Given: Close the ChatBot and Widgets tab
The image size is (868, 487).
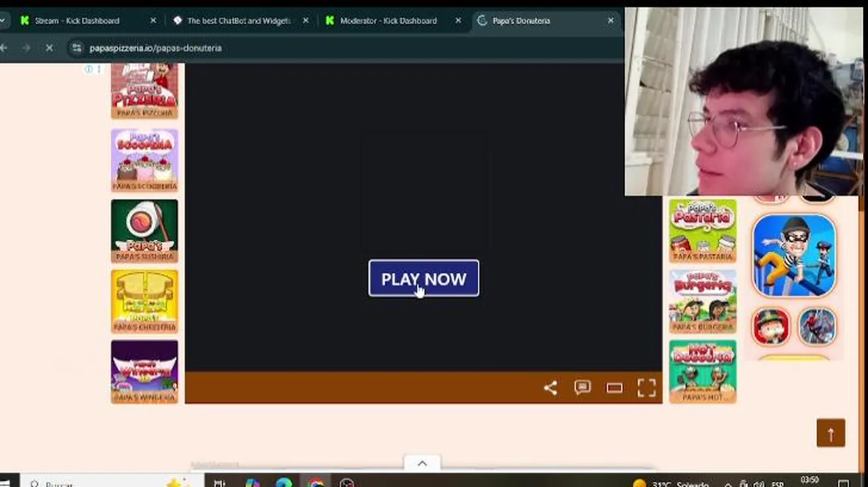Looking at the screenshot, I should click(306, 21).
